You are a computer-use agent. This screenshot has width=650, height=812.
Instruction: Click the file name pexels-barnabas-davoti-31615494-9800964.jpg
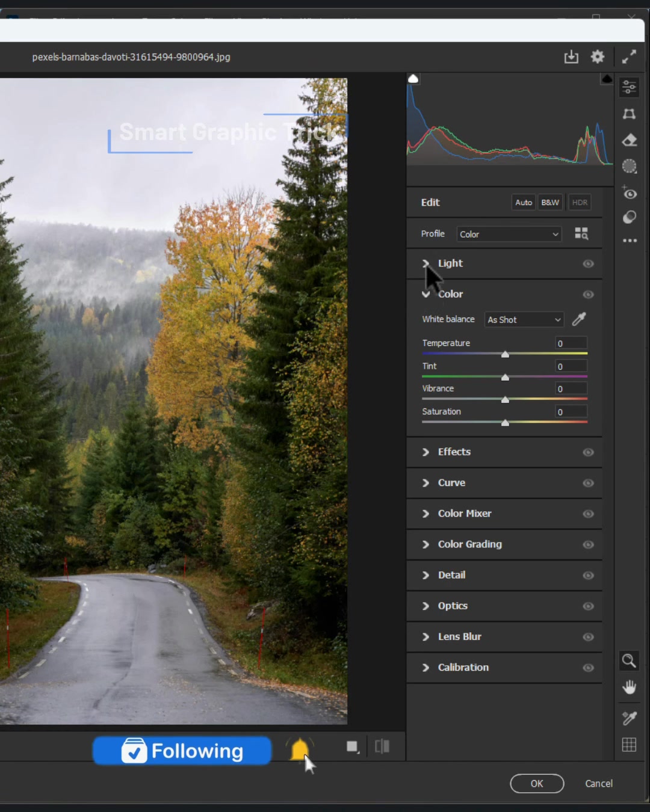131,57
